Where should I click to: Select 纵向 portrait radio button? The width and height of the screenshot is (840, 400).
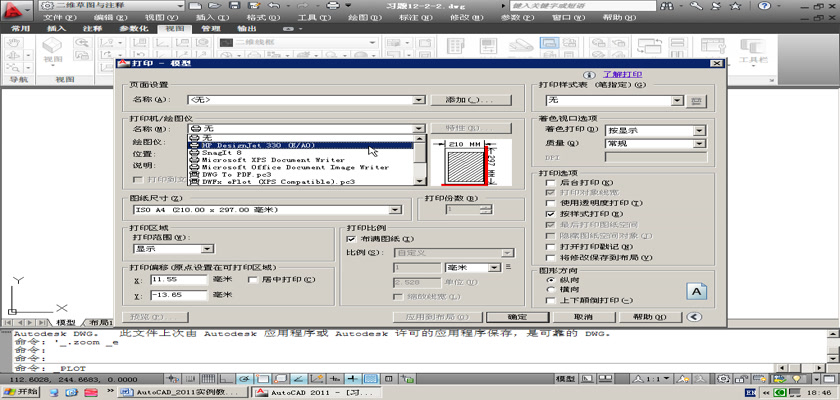(x=550, y=280)
